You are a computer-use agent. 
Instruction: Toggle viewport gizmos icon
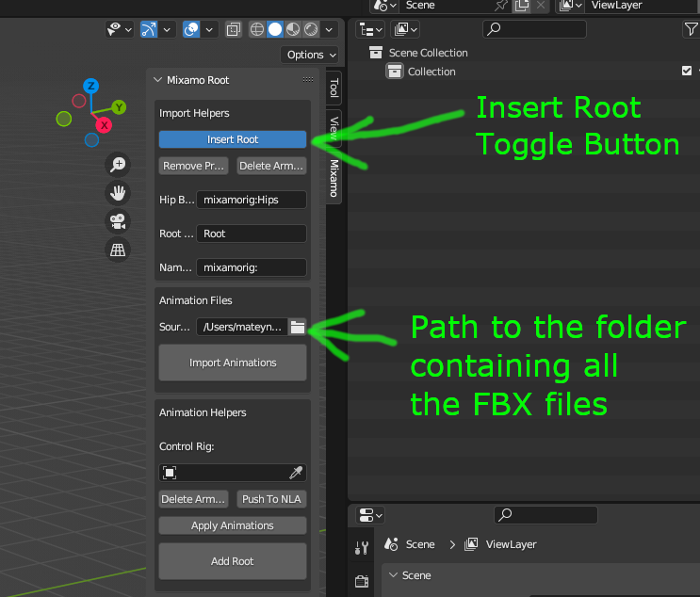point(149,29)
